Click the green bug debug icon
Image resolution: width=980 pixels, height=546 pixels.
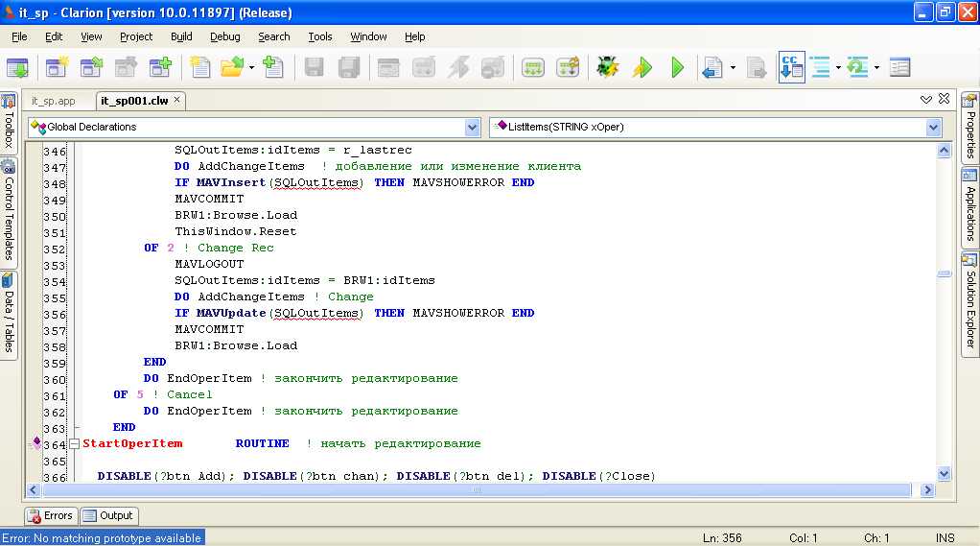606,67
